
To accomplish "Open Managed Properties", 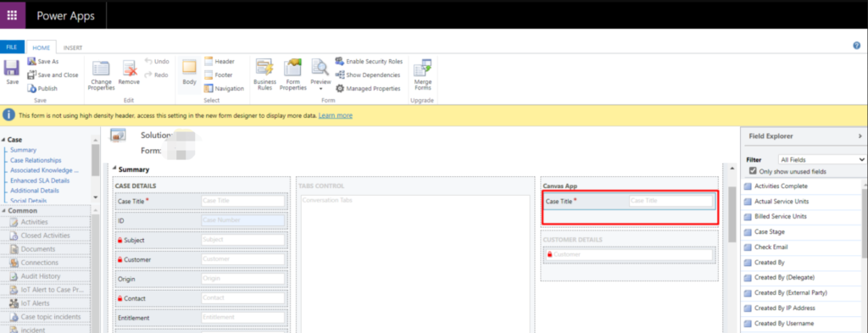I will click(x=368, y=88).
